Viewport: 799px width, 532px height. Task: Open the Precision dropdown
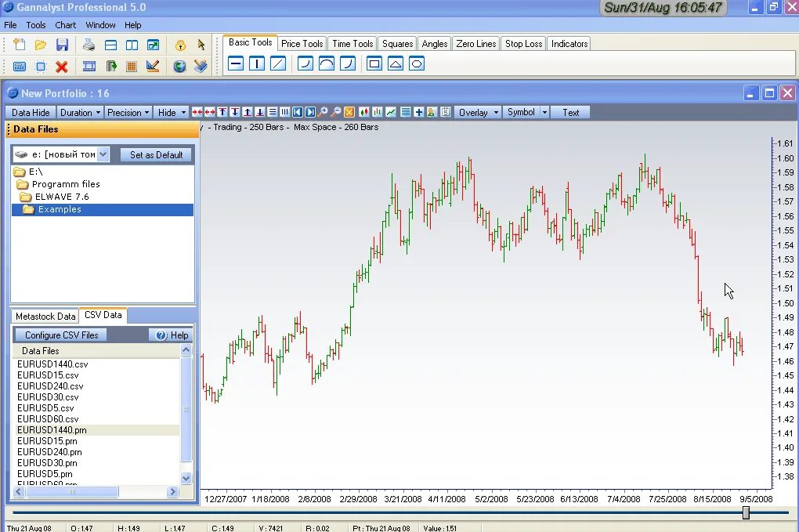[x=128, y=113]
